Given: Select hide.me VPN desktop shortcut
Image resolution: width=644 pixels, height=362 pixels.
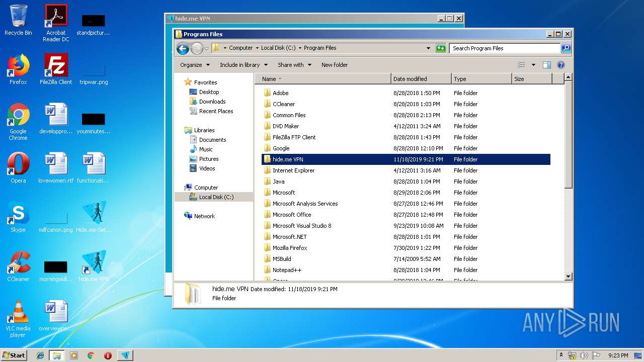Looking at the screenshot, I should coord(94,266).
